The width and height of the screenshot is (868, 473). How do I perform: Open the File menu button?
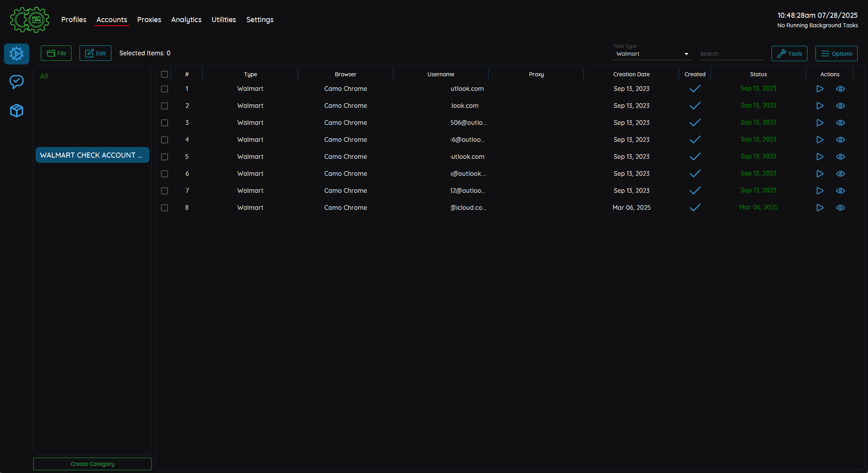[x=56, y=53]
